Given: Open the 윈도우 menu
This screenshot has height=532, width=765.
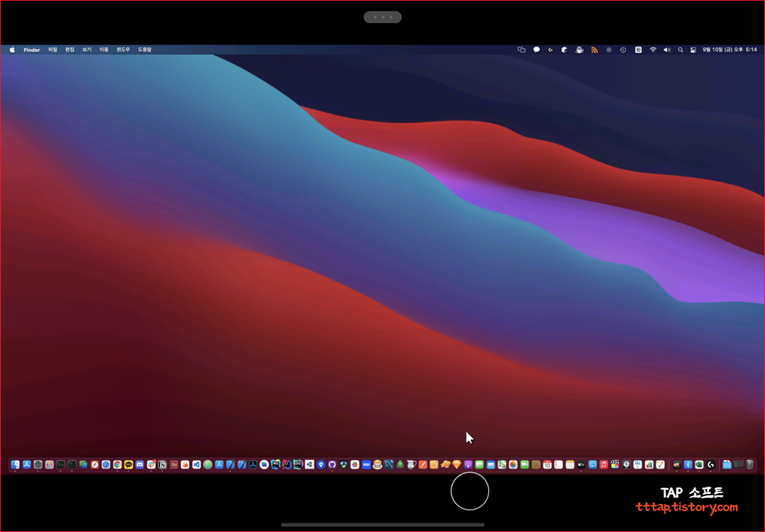Looking at the screenshot, I should coord(123,50).
